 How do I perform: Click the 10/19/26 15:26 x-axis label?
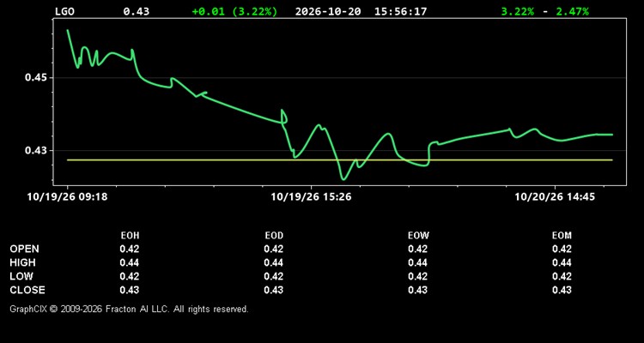point(311,197)
